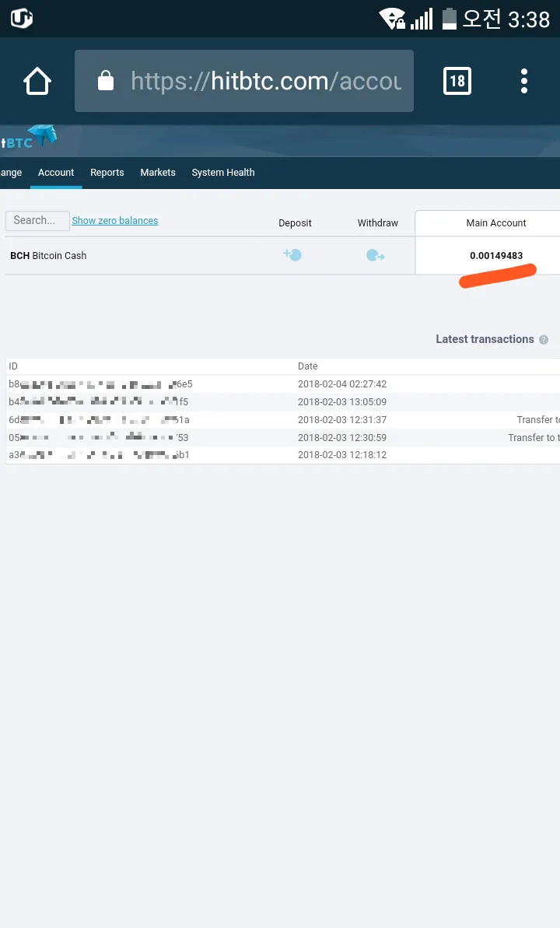Viewport: 560px width, 928px height.
Task: Click the date 2018-02-03 12:31:37
Action: [342, 419]
